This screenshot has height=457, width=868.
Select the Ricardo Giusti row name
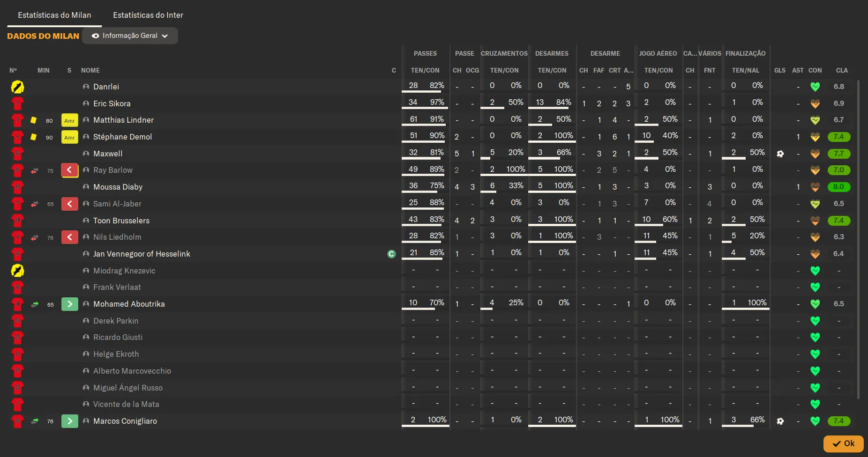[118, 337]
